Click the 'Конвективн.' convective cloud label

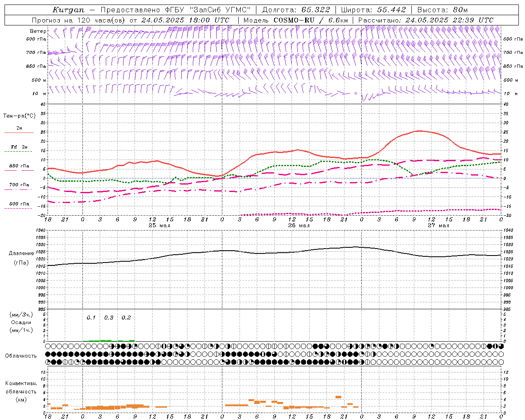coord(21,383)
